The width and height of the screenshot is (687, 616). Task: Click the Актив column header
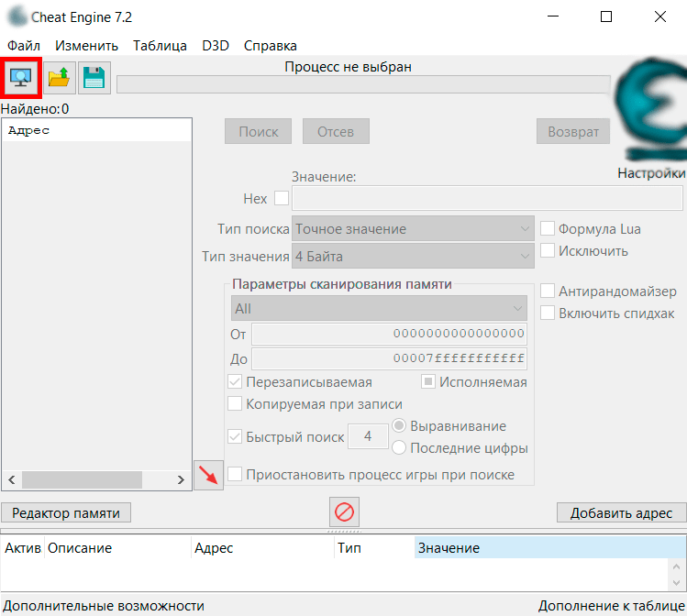click(x=23, y=547)
